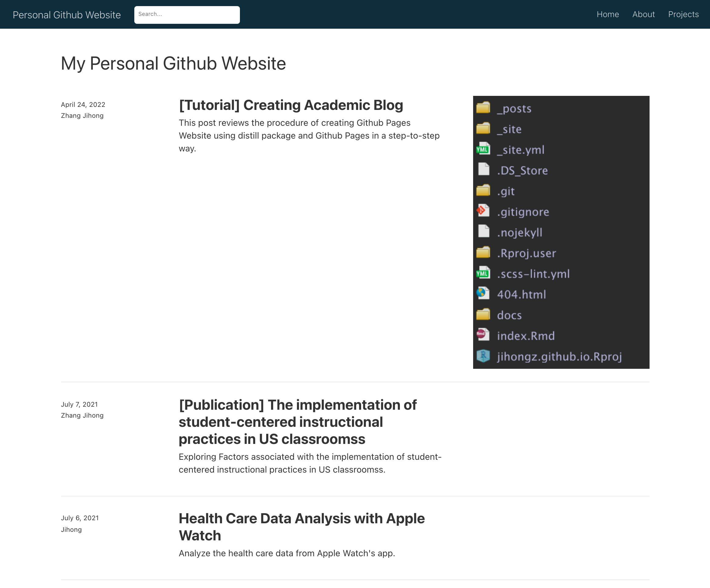Click the 404.html globe file icon
Screen dimensions: 710x588
coord(483,293)
